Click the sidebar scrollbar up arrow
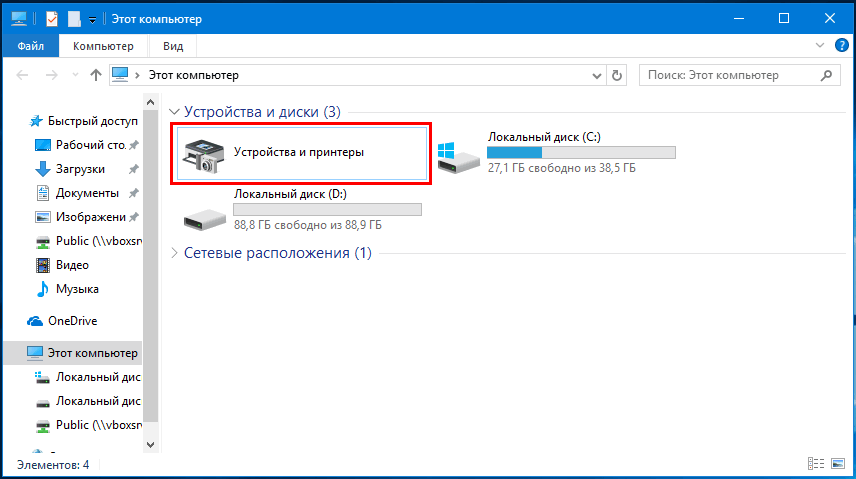The width and height of the screenshot is (856, 479). click(x=151, y=102)
